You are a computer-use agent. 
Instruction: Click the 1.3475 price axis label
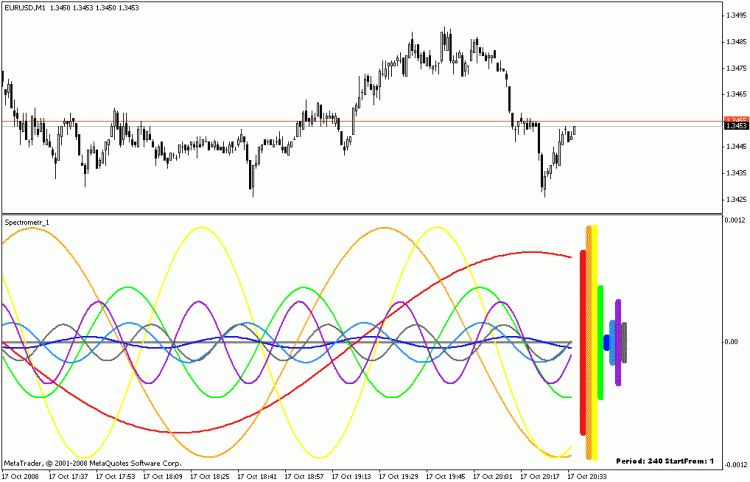[x=735, y=68]
